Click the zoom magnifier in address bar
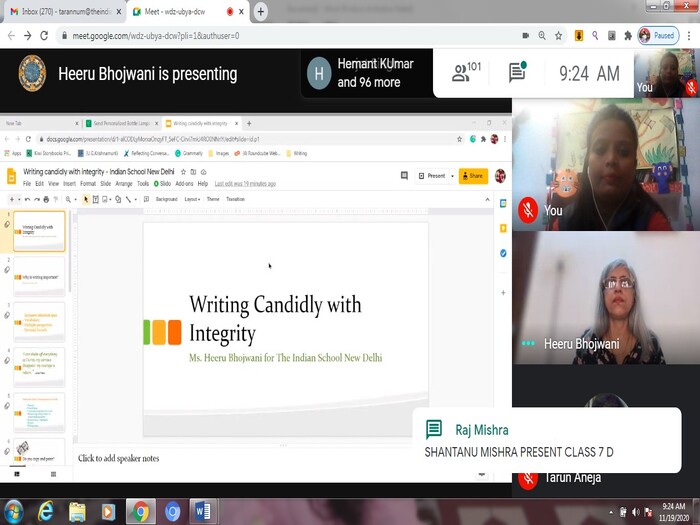The image size is (700, 525). coord(542,36)
